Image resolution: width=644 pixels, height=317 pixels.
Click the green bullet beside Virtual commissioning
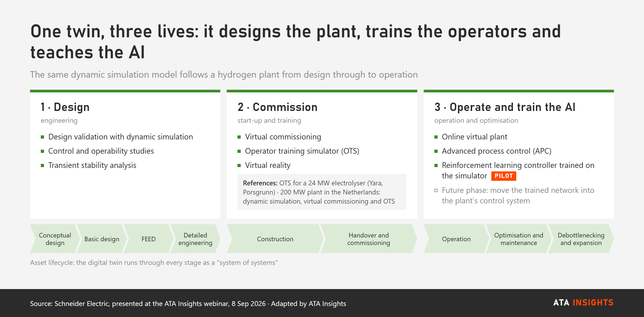coord(239,137)
